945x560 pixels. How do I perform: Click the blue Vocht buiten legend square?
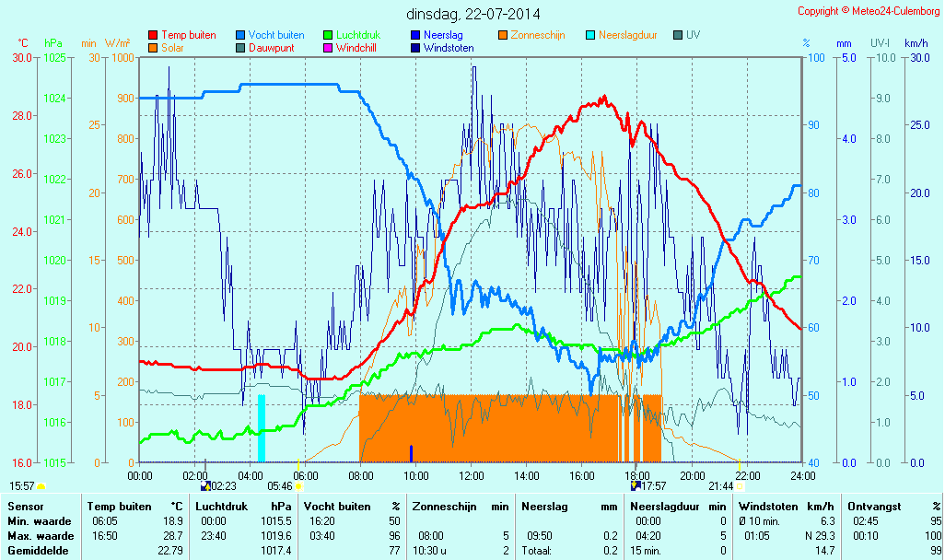tap(240, 35)
